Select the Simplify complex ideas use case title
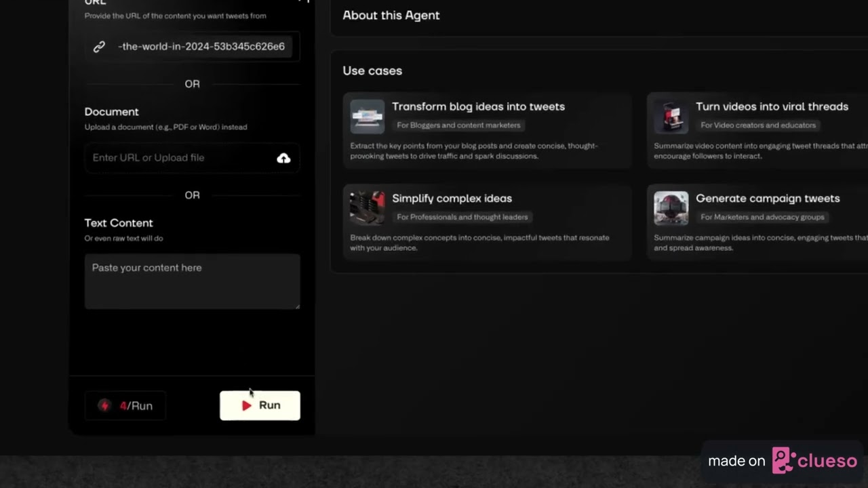 (x=452, y=199)
